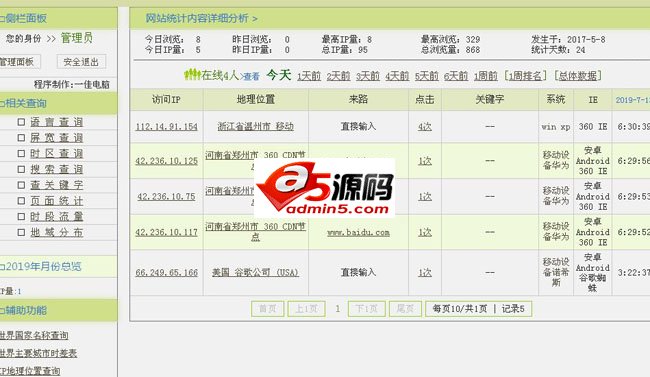
Task: Click 查看 next to online users
Action: click(252, 76)
